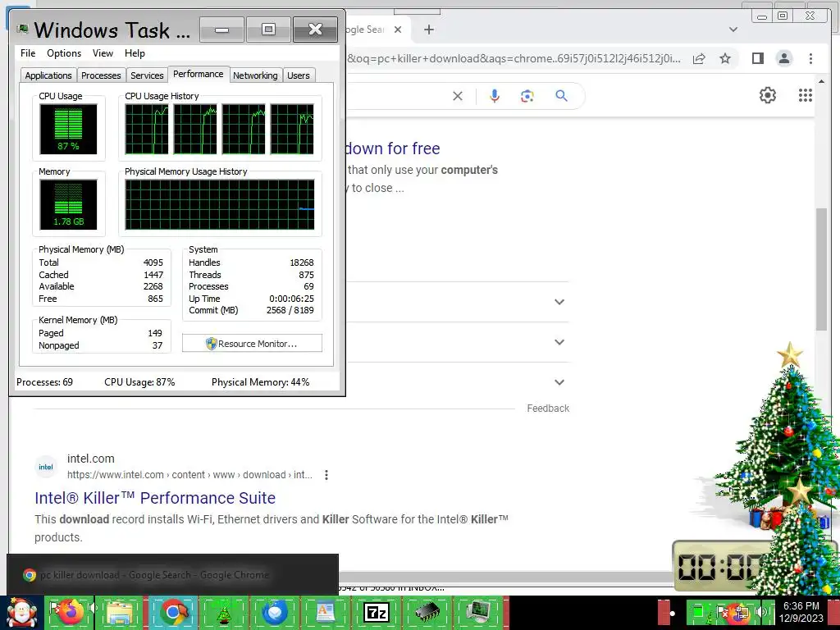Viewport: 840px width, 630px height.
Task: Click the green CPU meter tray icon
Action: [698, 612]
